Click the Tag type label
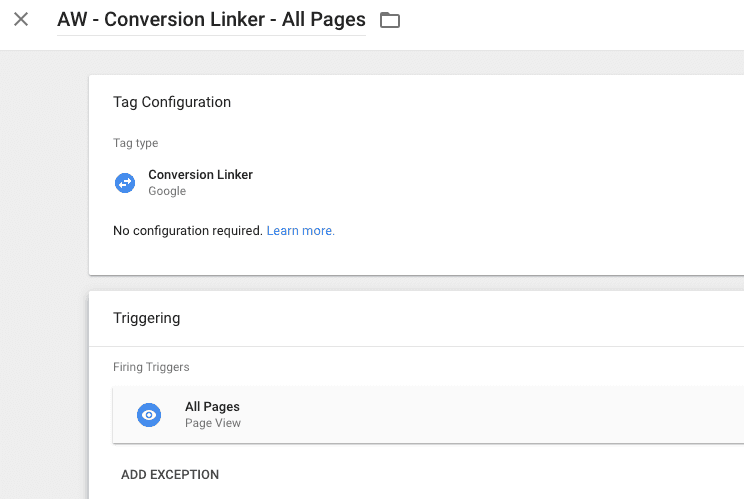Screen dimensions: 744x499 tap(135, 143)
